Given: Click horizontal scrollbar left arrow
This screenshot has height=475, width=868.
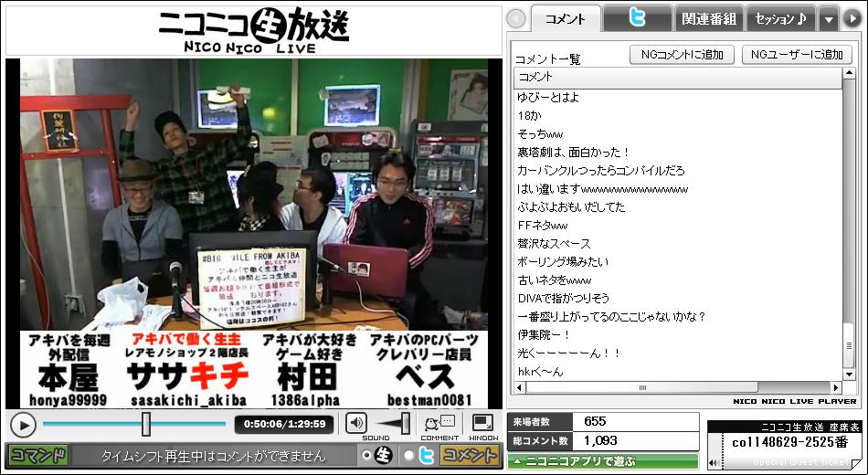Looking at the screenshot, I should tap(520, 387).
